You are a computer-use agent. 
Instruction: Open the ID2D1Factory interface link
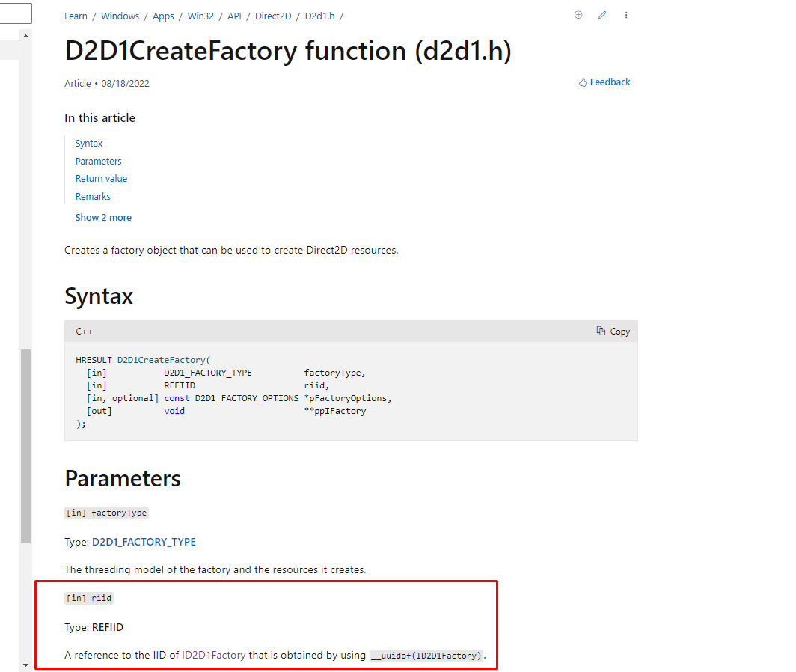click(214, 656)
